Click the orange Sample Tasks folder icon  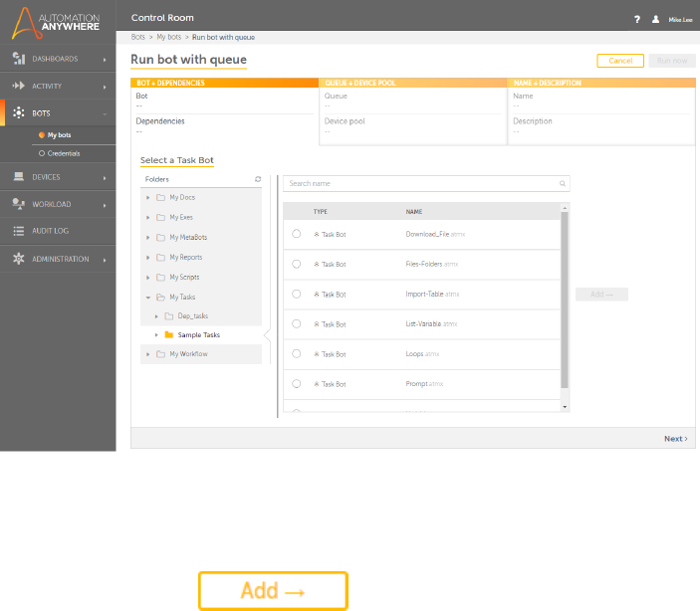[x=168, y=334]
